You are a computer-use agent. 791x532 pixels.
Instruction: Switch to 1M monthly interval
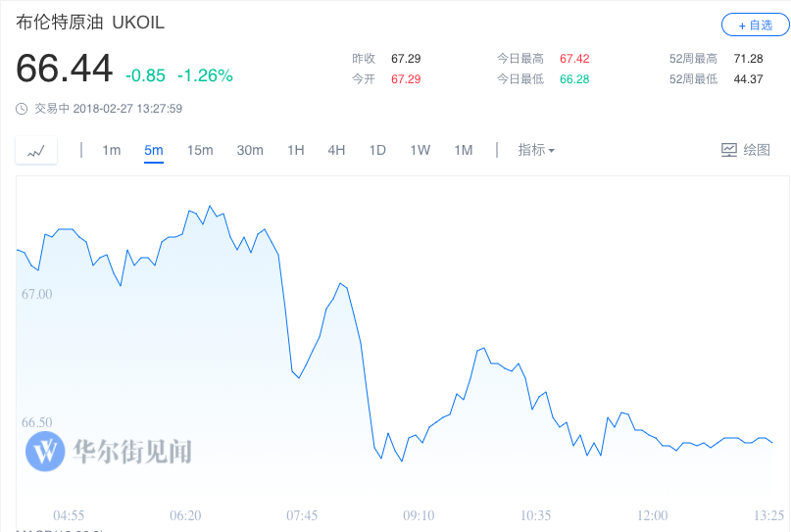(463, 150)
